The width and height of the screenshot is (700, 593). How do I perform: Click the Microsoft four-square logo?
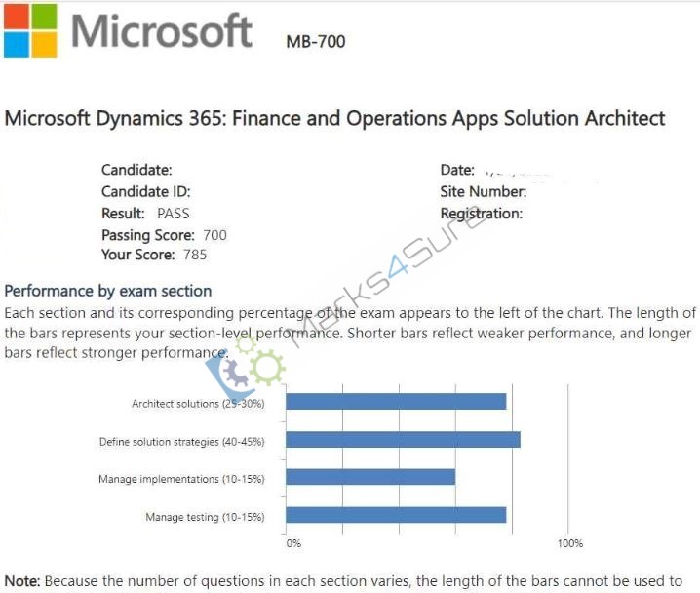click(30, 30)
